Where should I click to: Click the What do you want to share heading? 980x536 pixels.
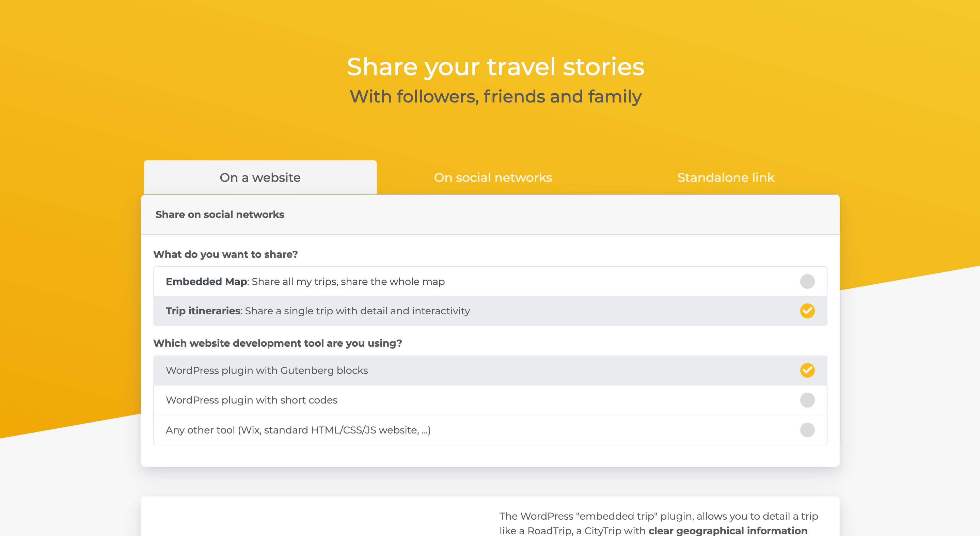[226, 254]
